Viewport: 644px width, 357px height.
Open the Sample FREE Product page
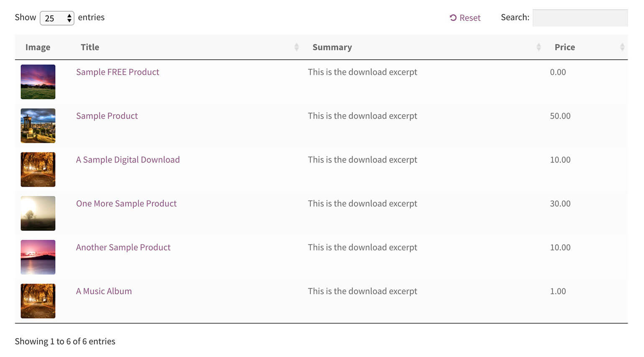tap(118, 72)
